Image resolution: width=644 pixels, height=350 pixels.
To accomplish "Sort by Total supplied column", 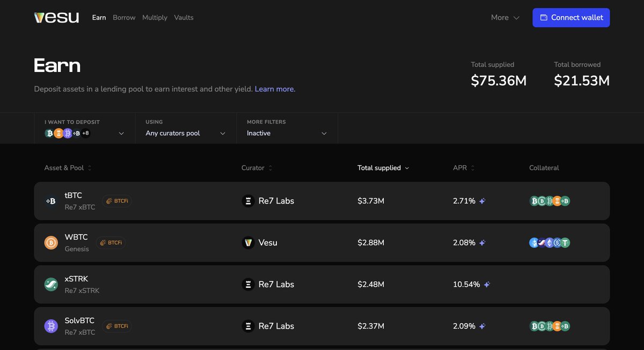I will 383,168.
